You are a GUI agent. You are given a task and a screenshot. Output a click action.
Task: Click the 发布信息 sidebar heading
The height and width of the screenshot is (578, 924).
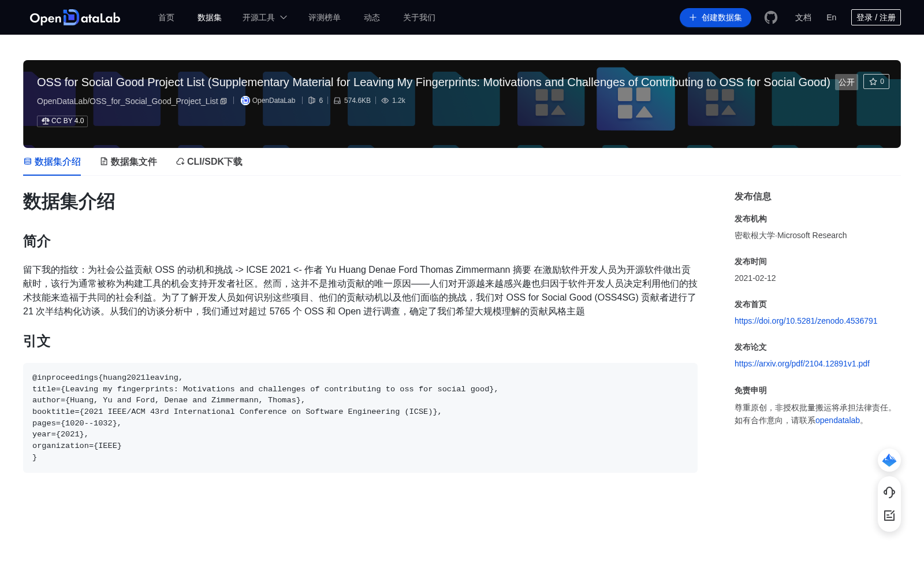point(753,197)
